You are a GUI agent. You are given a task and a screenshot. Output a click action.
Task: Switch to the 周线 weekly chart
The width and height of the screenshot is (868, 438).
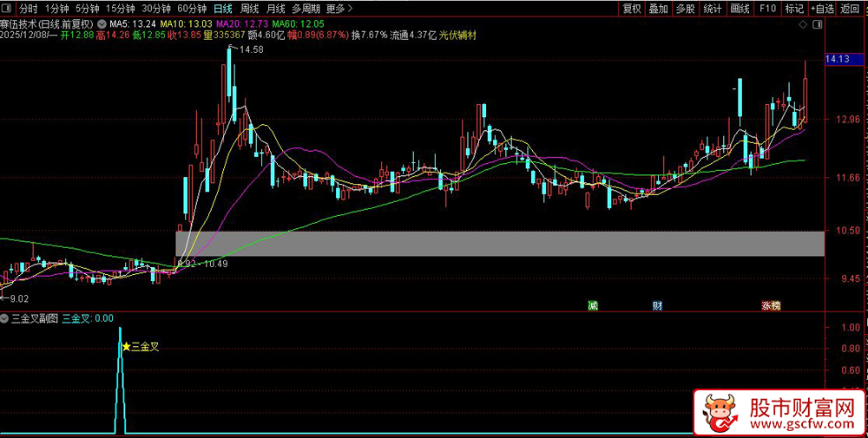(x=249, y=9)
